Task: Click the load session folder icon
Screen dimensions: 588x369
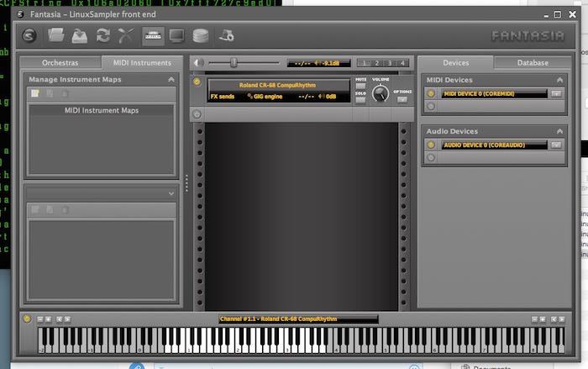Action: [x=56, y=35]
